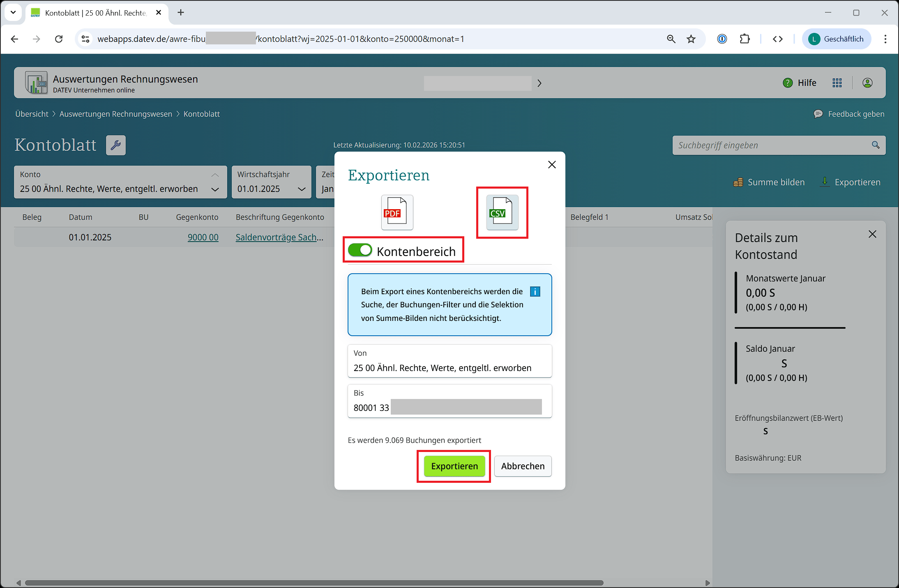Image resolution: width=899 pixels, height=588 pixels.
Task: Select the PDF export format icon
Action: tap(397, 212)
